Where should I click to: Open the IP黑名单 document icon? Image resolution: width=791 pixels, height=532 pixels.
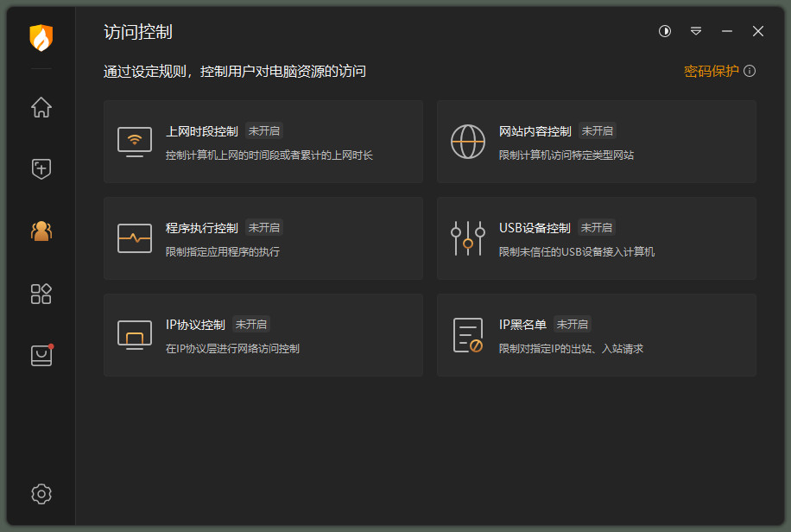[468, 335]
